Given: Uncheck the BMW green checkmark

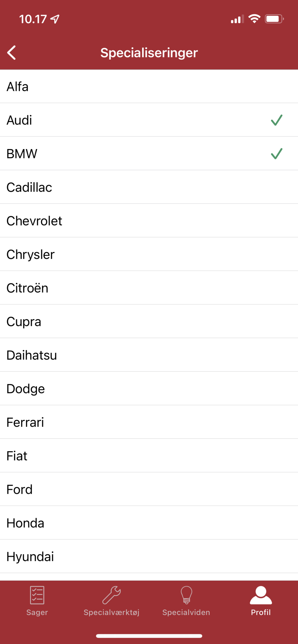Looking at the screenshot, I should [x=276, y=154].
